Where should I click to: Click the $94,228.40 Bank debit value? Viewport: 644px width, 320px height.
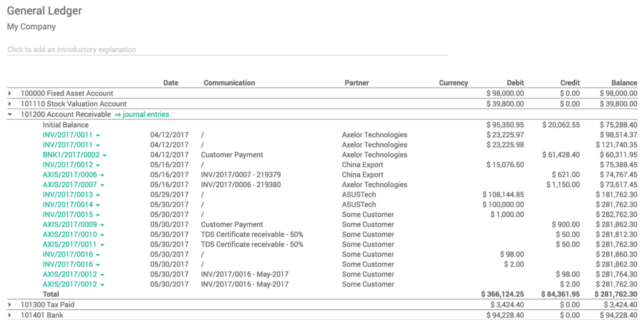(505, 315)
